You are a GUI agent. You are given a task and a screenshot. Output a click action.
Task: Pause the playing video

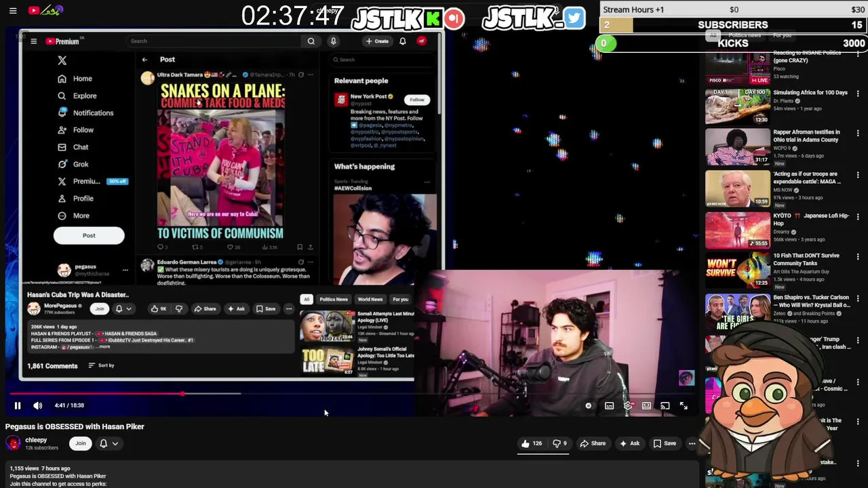18,405
